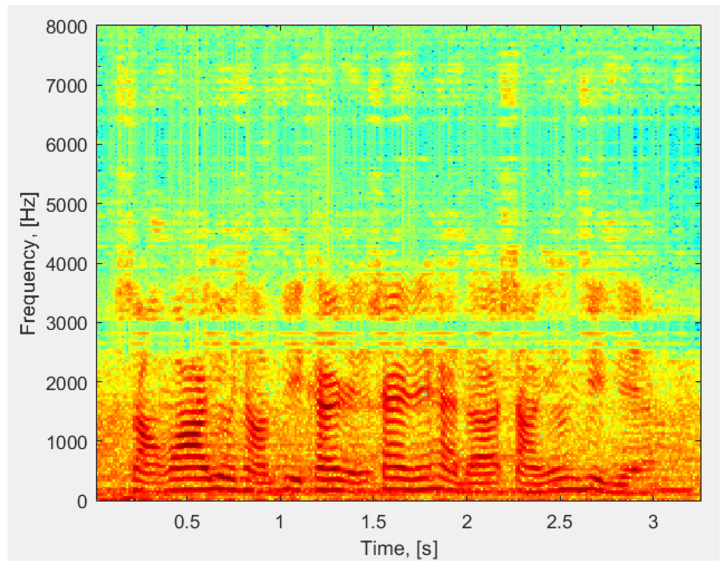
Task: Click the 2000 frequency tick label
Action: pyautogui.click(x=66, y=383)
